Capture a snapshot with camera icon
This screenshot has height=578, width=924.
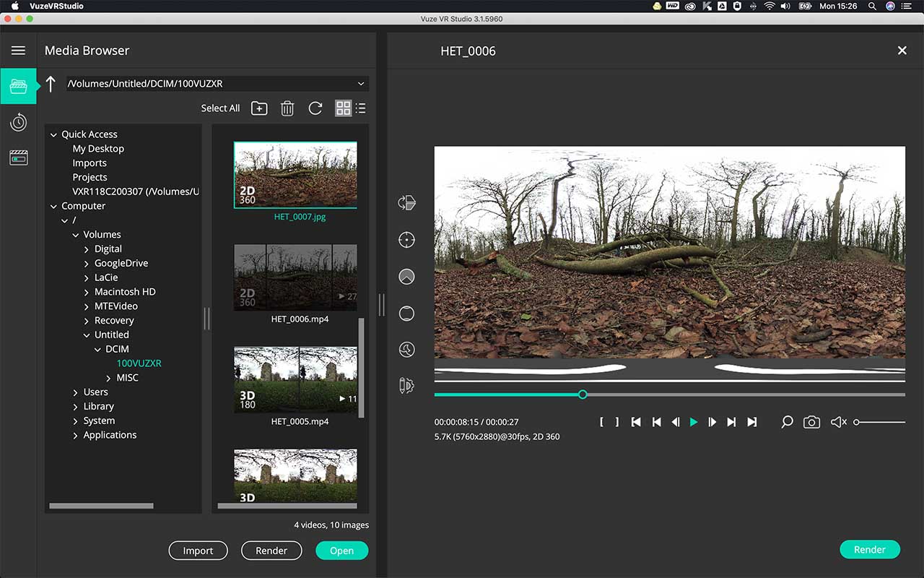811,422
